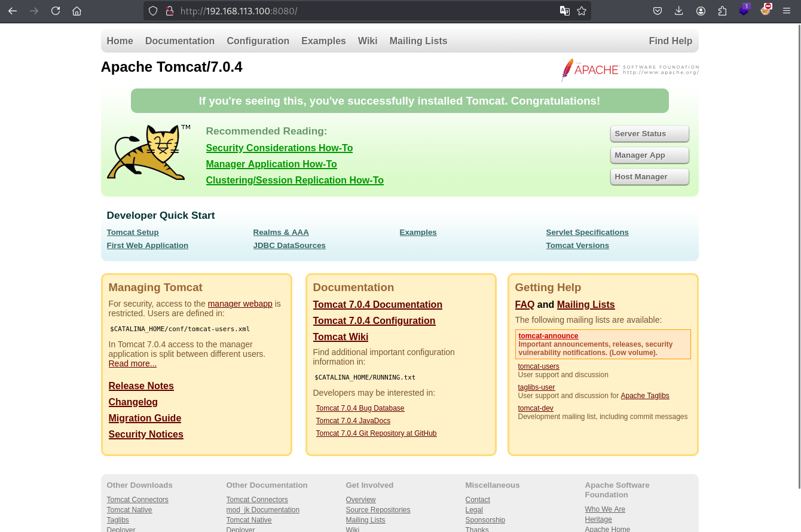Open the Extensions puzzle icon
This screenshot has height=532, width=801.
[722, 11]
